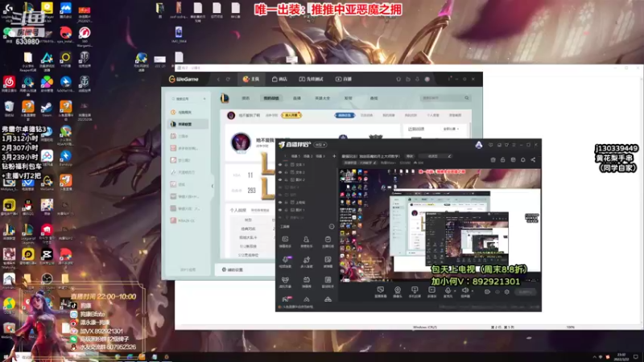Expand the WeGame sidebar search dropdown

(x=204, y=99)
